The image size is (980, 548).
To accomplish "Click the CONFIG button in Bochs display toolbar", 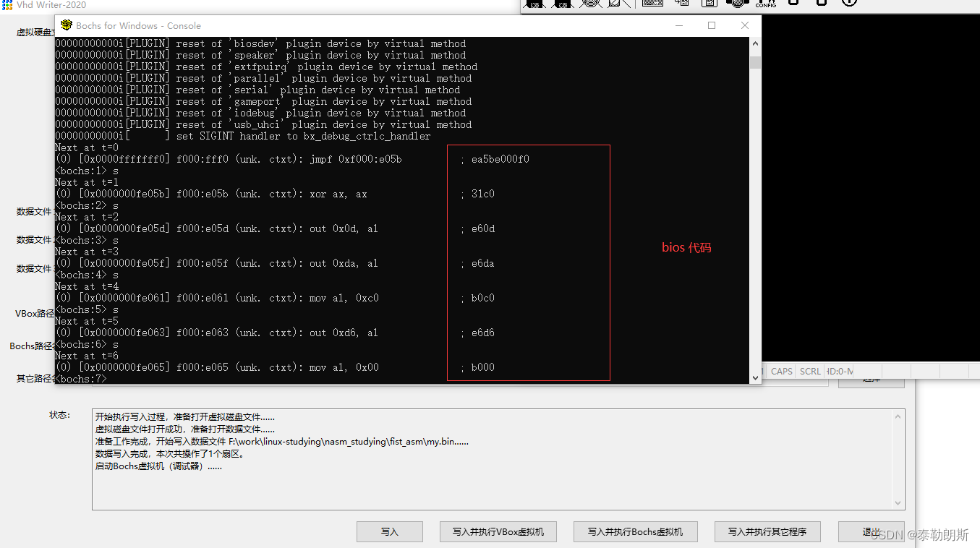I will pyautogui.click(x=766, y=4).
